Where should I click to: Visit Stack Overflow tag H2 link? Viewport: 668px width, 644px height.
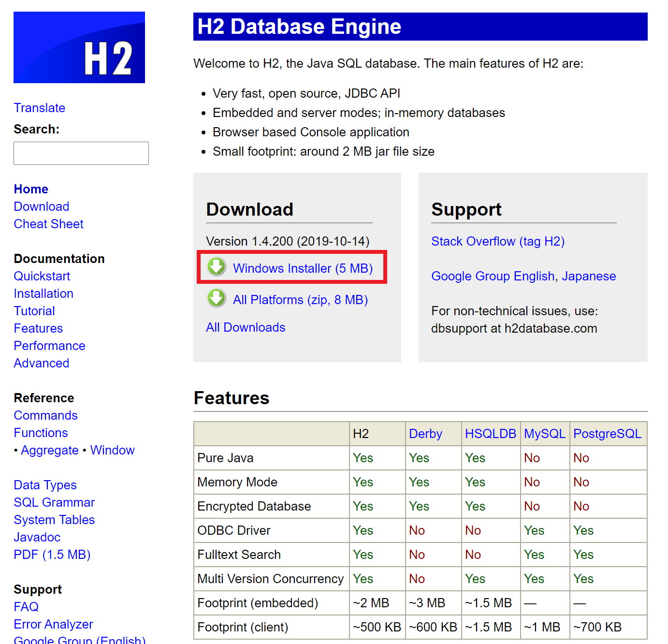click(498, 241)
